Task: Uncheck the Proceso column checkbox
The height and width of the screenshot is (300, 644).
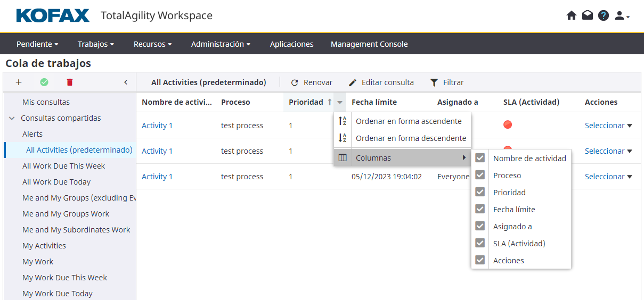Action: (480, 175)
